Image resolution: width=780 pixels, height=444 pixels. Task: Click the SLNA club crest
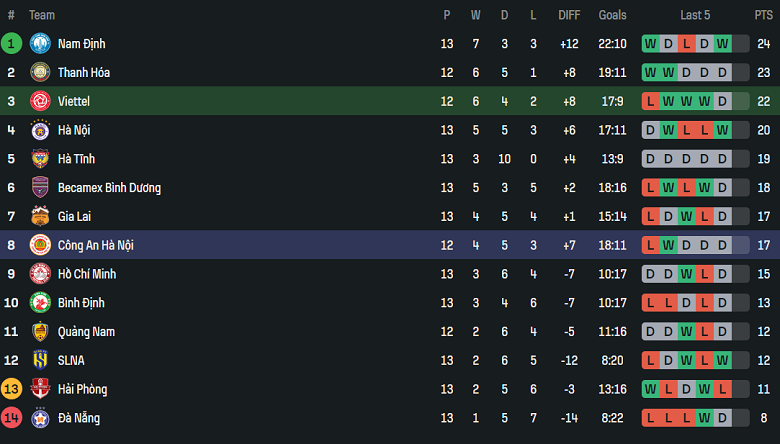click(x=40, y=360)
